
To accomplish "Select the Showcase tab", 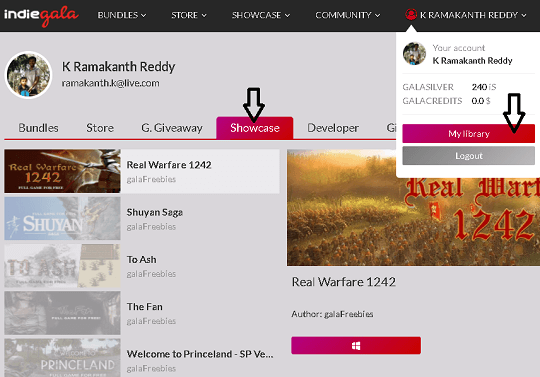I will tap(255, 128).
